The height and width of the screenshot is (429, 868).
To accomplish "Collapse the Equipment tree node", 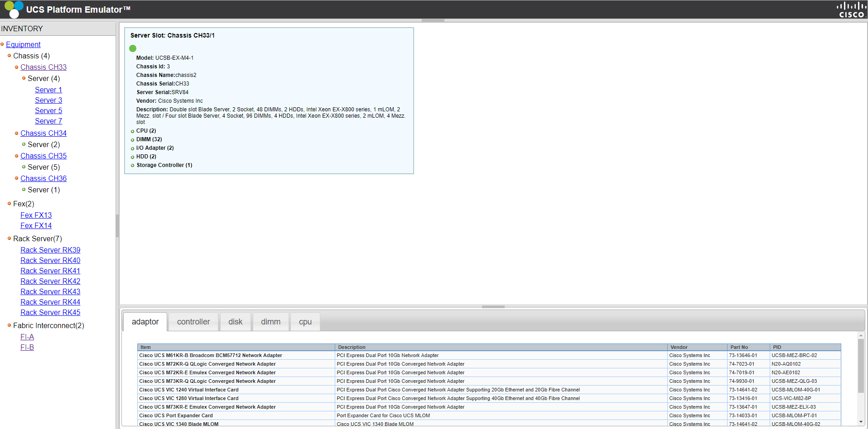I will pyautogui.click(x=2, y=44).
